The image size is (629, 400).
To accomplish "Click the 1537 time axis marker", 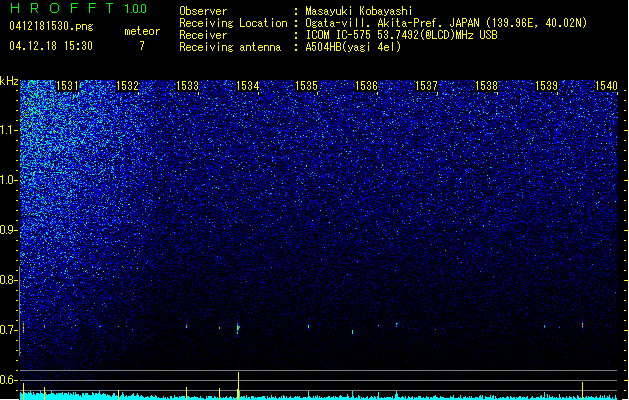I will tap(426, 86).
